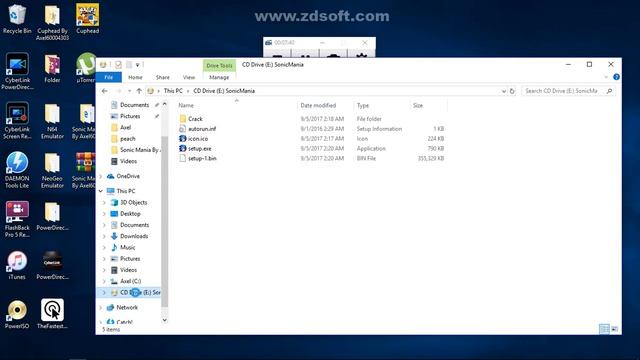640x360 pixels.
Task: Launch the iTunes desktop shortcut
Action: pyautogui.click(x=17, y=265)
